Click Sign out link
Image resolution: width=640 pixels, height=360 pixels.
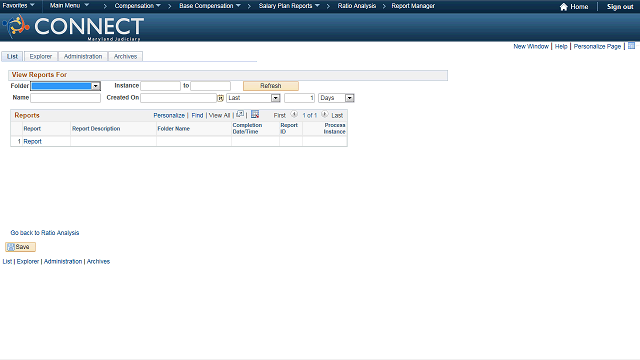620,7
